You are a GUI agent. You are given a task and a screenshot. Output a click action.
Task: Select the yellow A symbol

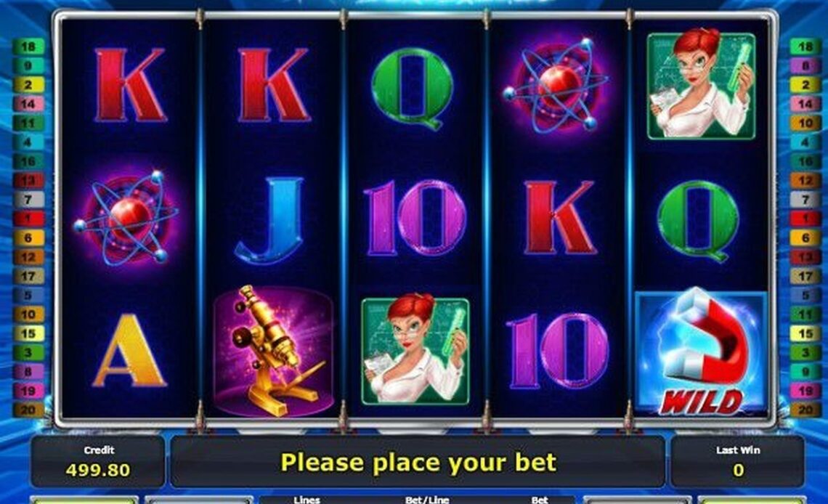click(129, 351)
